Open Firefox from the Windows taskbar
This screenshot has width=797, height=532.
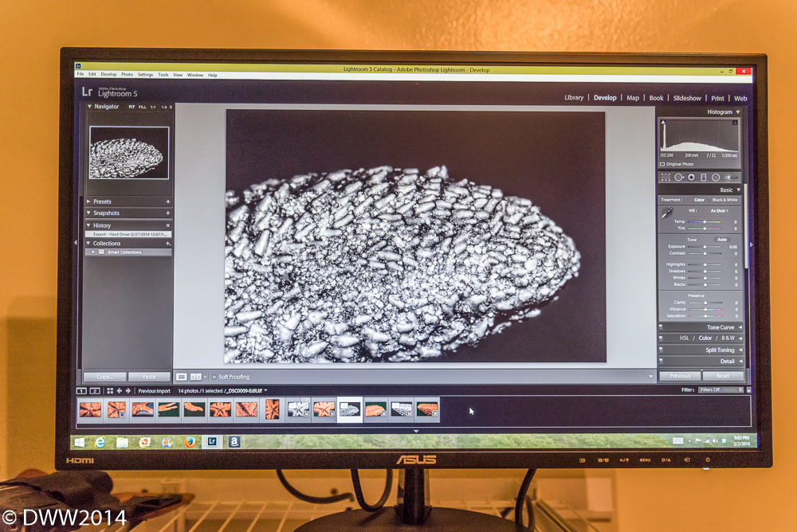pos(189,441)
